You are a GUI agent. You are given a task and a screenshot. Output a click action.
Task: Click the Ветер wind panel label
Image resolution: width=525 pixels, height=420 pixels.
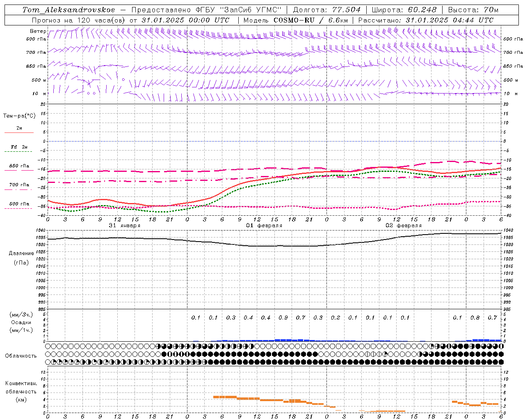[x=38, y=31]
